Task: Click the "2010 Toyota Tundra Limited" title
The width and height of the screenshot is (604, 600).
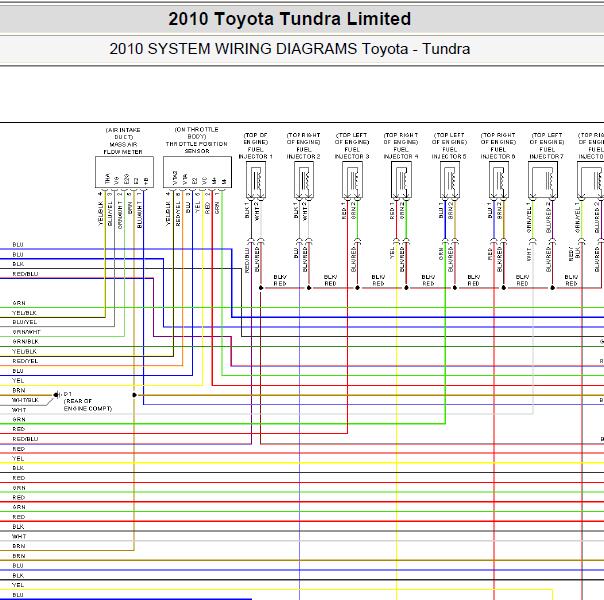Action: (x=289, y=19)
